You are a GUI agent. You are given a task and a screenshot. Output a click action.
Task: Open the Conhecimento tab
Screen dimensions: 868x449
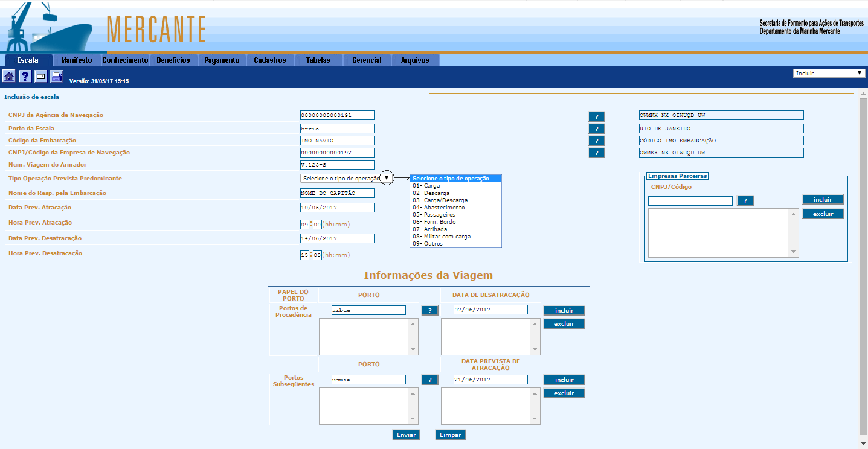(x=125, y=60)
